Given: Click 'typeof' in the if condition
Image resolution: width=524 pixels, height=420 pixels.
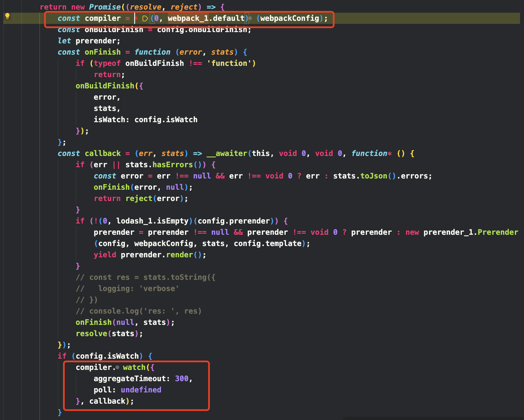Looking at the screenshot, I should pyautogui.click(x=107, y=63).
